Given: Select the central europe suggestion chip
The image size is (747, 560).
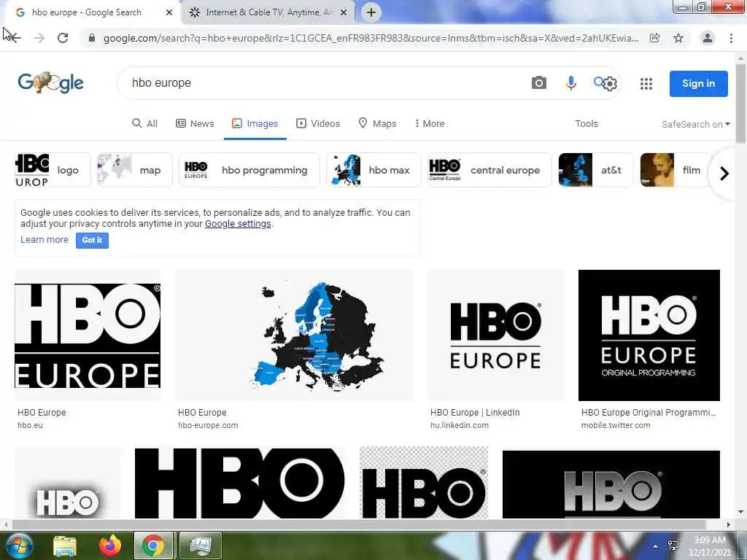Looking at the screenshot, I should (489, 170).
